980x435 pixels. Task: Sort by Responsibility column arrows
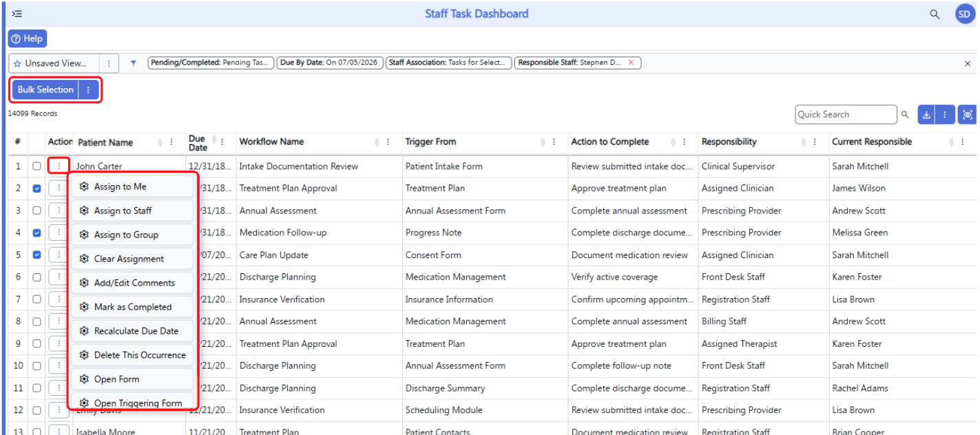[804, 142]
